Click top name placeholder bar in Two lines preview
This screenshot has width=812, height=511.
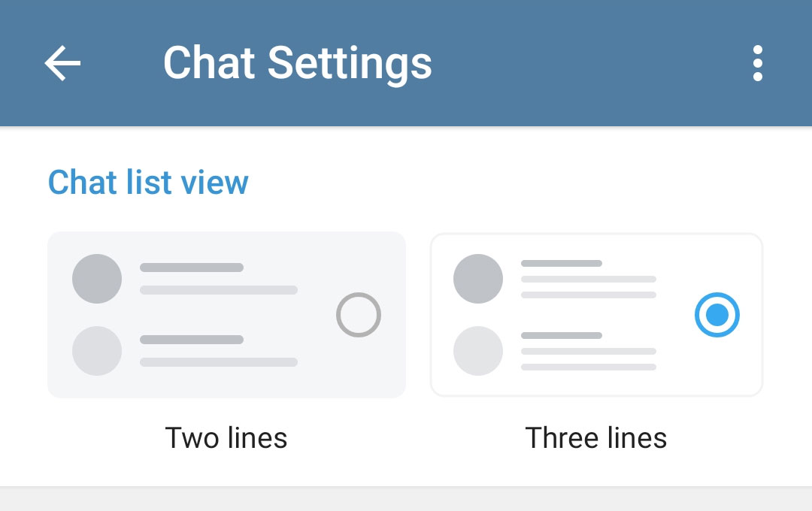pyautogui.click(x=192, y=268)
